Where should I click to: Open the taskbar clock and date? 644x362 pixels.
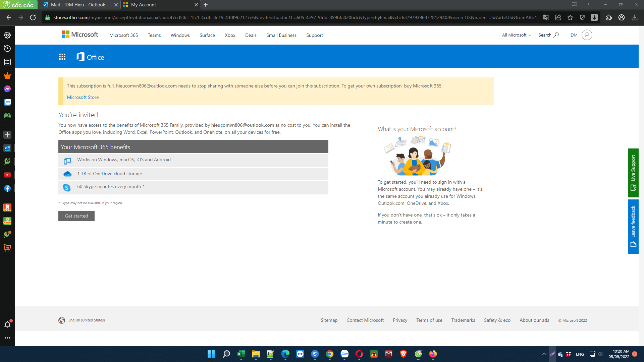pos(619,354)
